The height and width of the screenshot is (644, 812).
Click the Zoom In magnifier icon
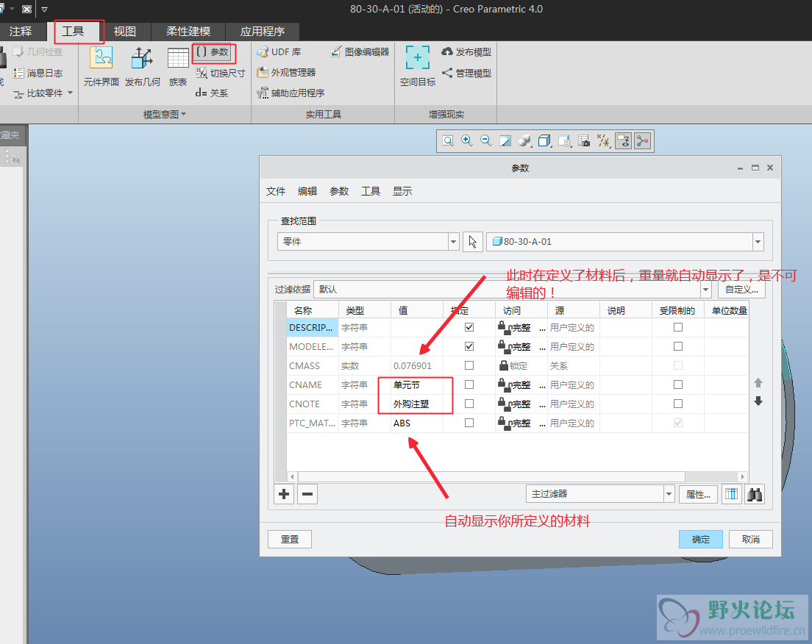(466, 141)
